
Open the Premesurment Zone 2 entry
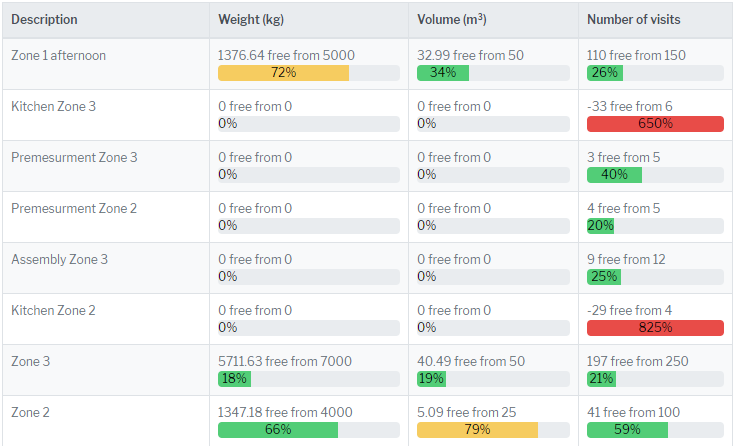(x=74, y=209)
